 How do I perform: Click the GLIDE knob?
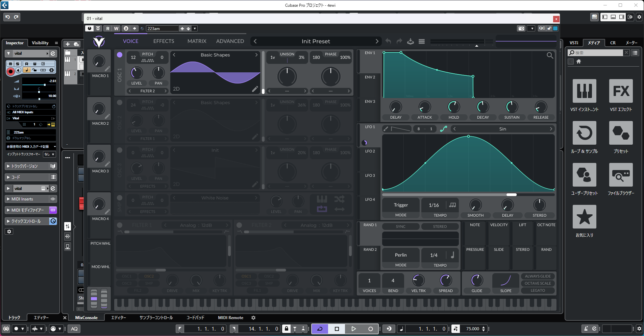[477, 280]
